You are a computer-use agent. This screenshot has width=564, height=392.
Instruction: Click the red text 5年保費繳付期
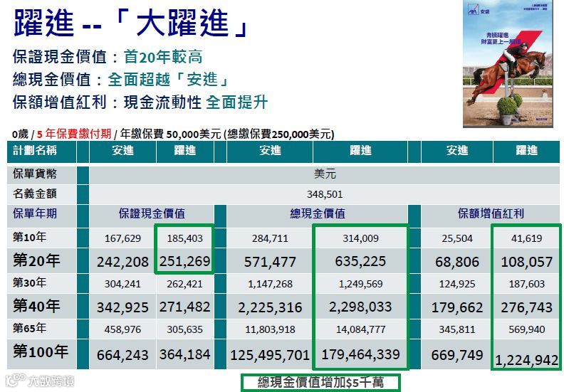(x=74, y=134)
